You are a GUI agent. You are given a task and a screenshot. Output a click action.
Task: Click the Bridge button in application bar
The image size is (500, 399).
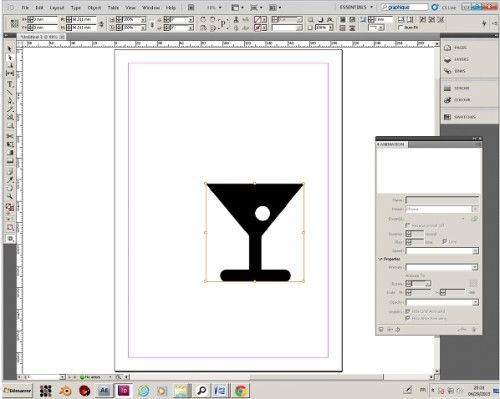[x=191, y=7]
